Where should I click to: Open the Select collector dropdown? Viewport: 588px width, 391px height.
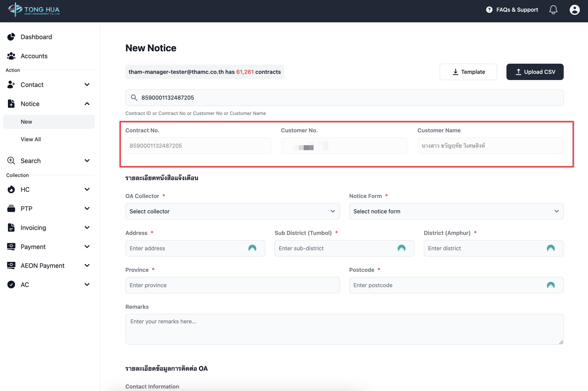pos(232,211)
